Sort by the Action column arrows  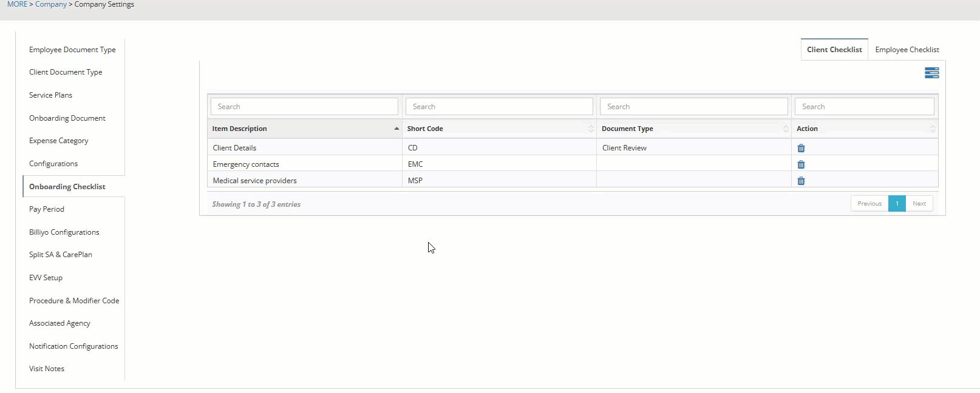933,129
